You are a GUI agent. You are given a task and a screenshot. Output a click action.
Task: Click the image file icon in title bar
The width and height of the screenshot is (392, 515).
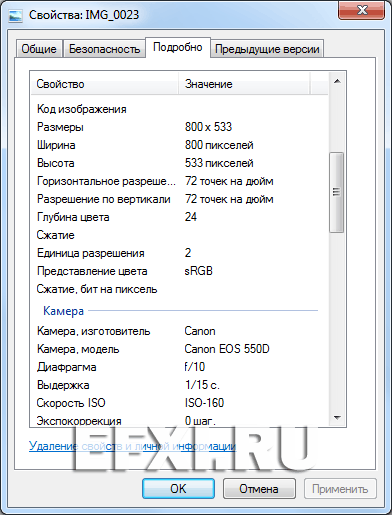[15, 15]
